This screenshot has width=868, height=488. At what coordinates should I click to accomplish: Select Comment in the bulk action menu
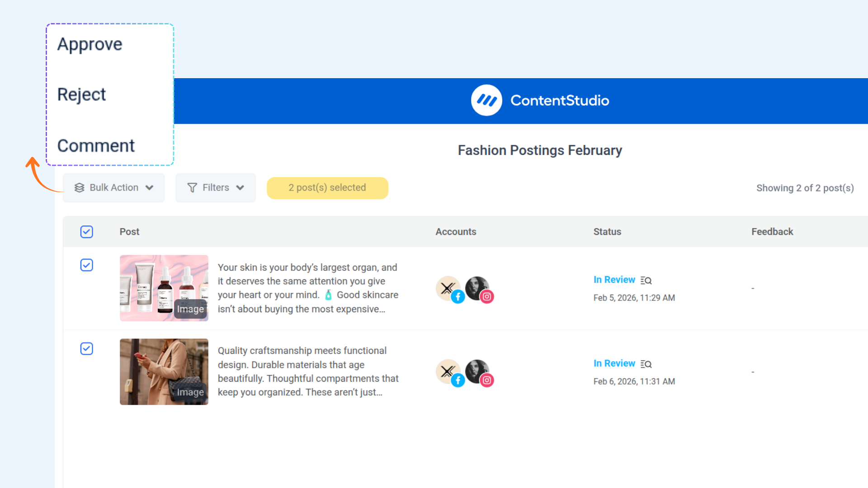(x=96, y=145)
